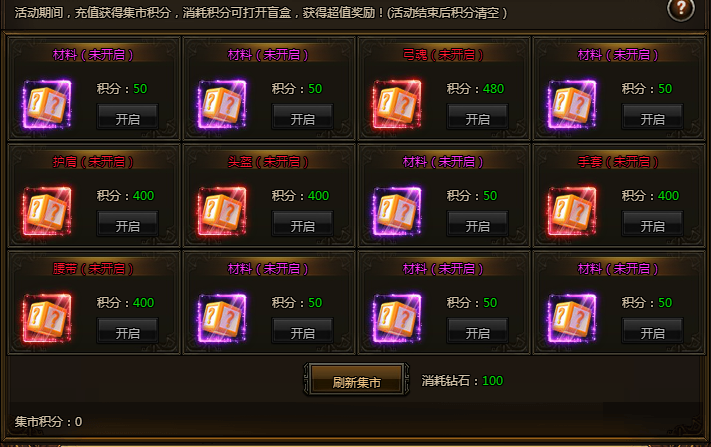Click the red 腰带 blind box icon
Image resolution: width=711 pixels, height=447 pixels.
tap(47, 318)
